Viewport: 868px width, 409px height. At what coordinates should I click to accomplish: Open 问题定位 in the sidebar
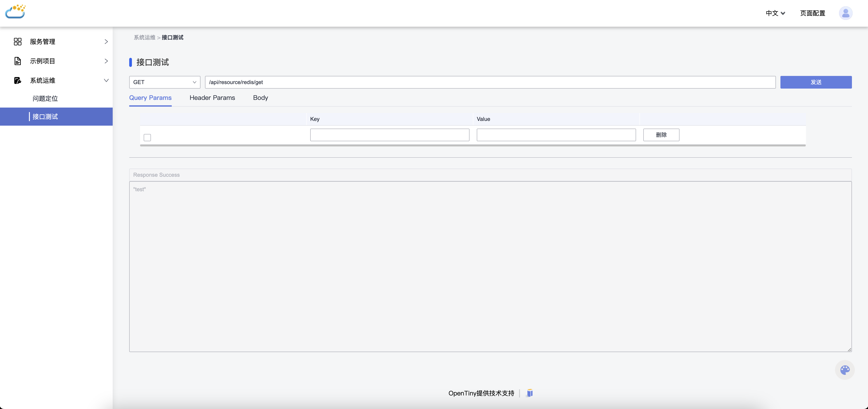(45, 99)
